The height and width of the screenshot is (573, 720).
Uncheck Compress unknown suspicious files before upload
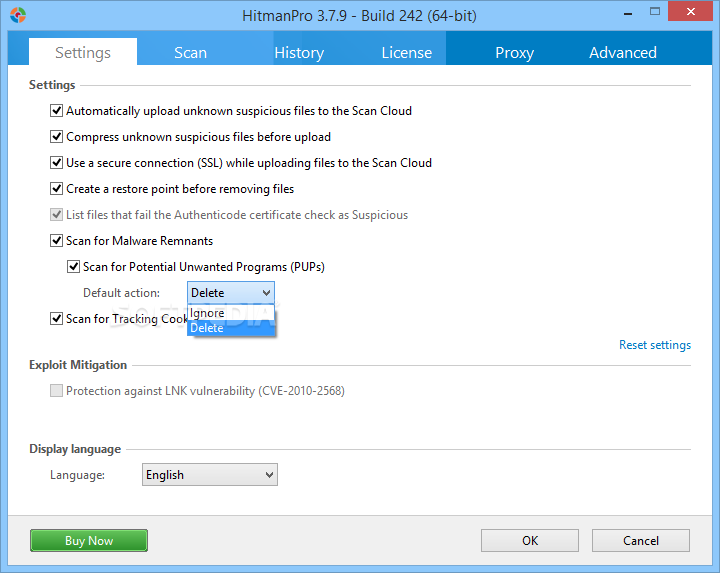coord(56,137)
